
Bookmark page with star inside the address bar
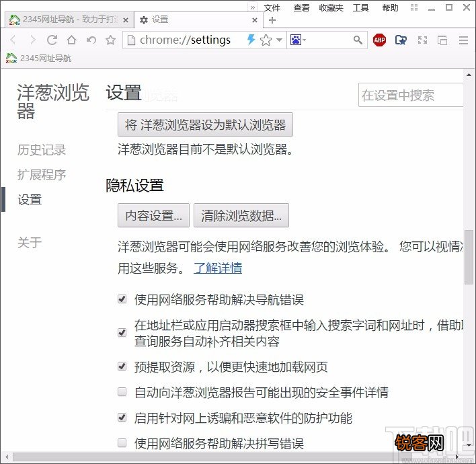[x=266, y=40]
